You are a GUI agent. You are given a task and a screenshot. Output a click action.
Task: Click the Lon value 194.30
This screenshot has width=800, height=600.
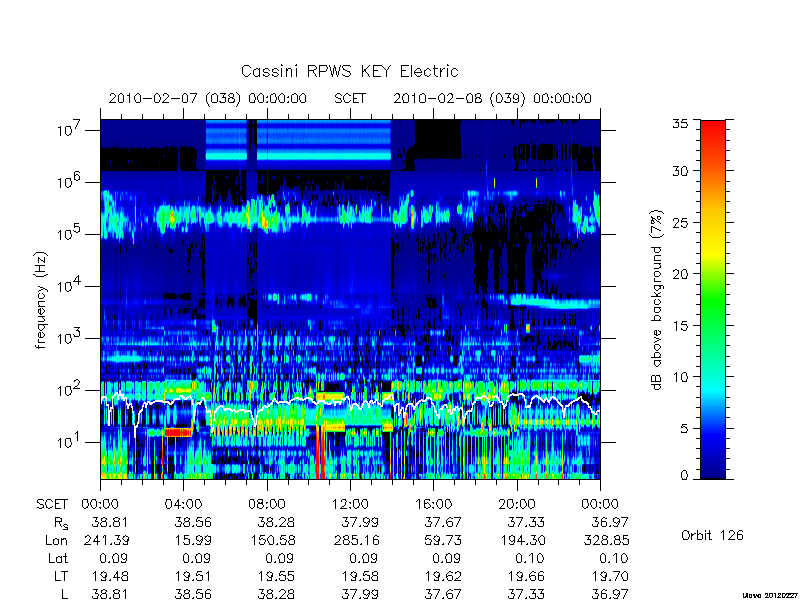click(x=522, y=540)
